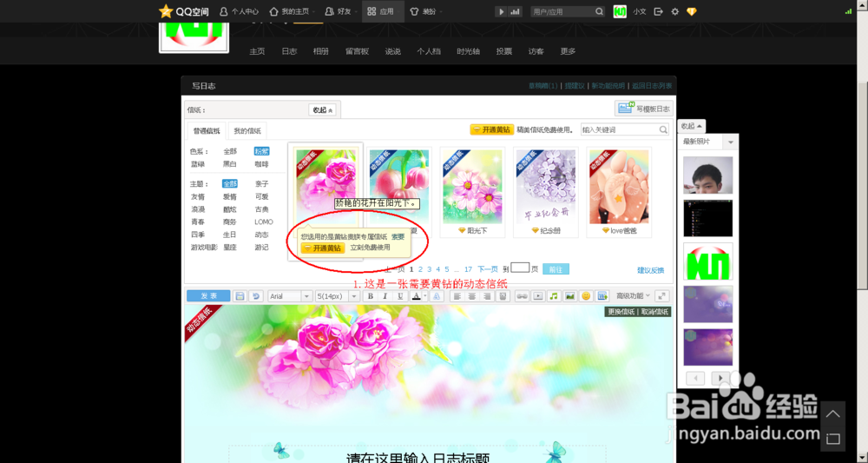Click 开通黄钻 in the tooltip popup

point(323,248)
